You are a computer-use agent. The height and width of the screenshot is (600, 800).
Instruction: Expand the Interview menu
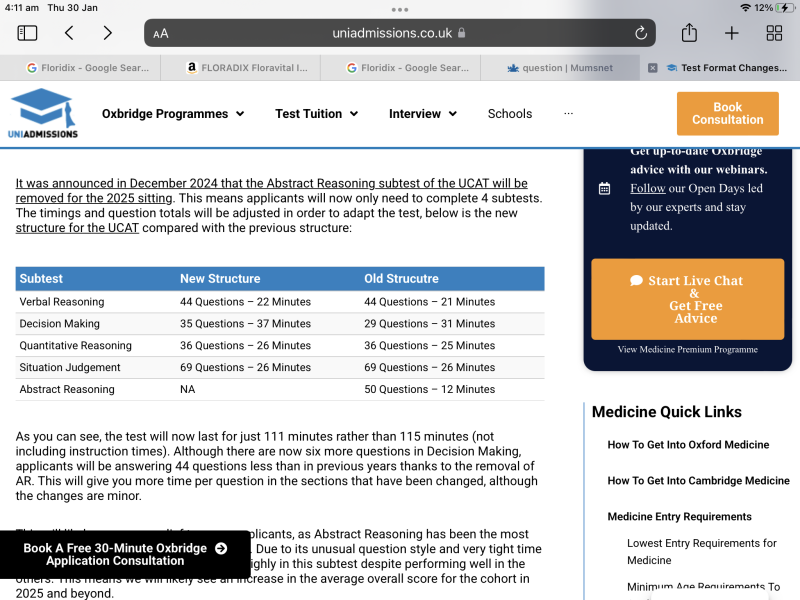(x=422, y=114)
